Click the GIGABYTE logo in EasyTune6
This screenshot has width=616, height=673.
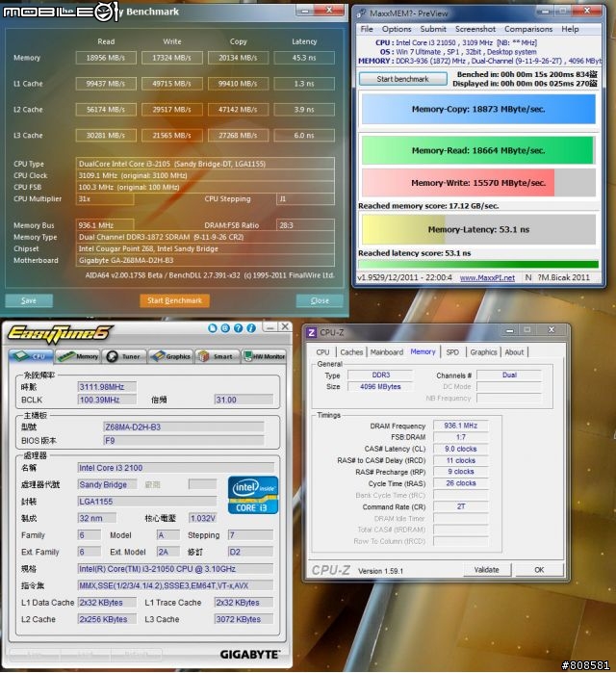tap(249, 655)
